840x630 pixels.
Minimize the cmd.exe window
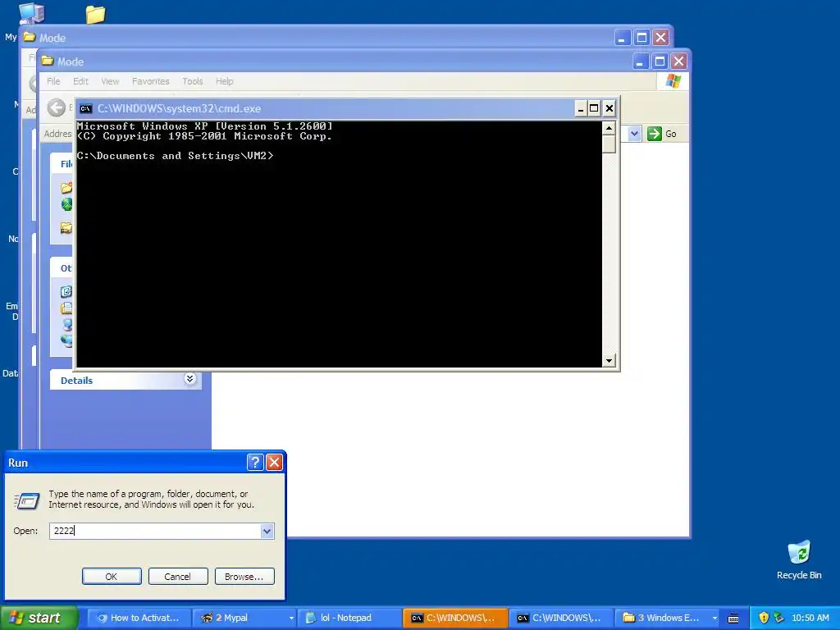point(581,109)
